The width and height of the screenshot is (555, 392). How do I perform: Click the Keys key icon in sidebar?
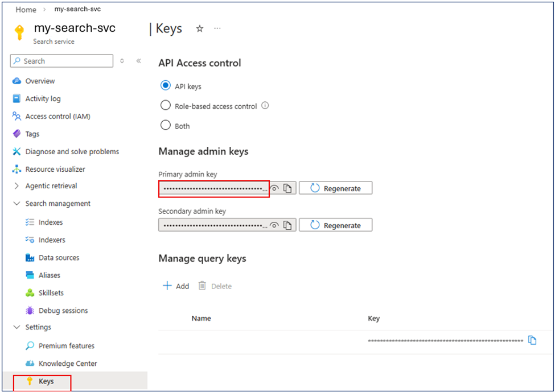pyautogui.click(x=30, y=381)
